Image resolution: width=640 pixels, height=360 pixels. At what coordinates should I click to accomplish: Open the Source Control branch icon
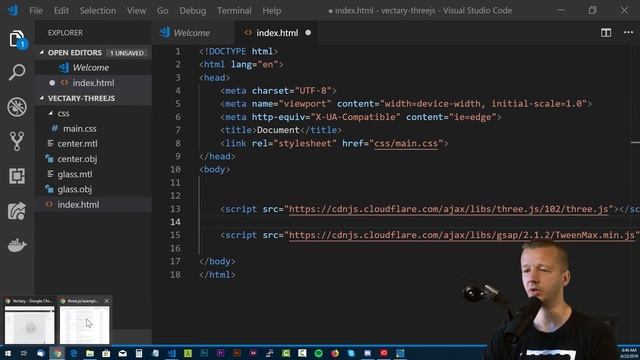tap(17, 141)
